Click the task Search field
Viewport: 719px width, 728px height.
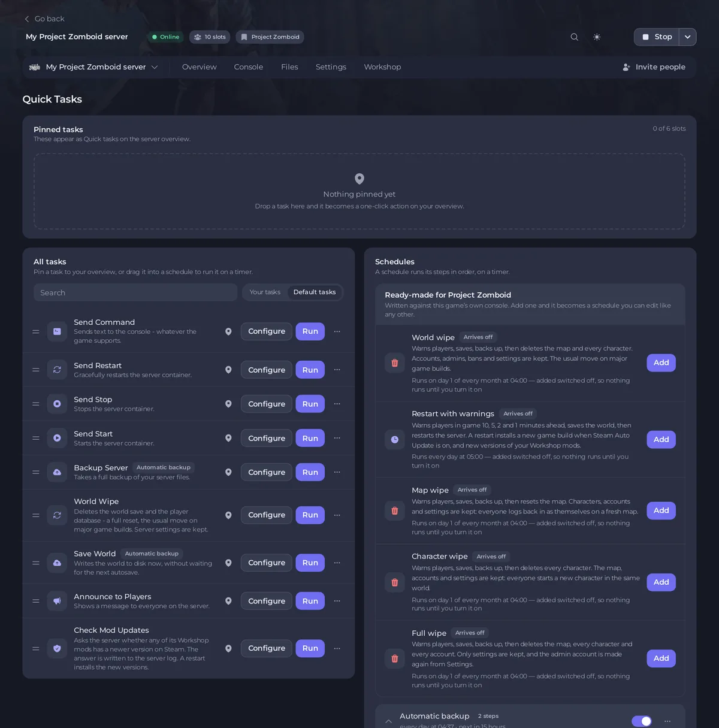tap(135, 292)
